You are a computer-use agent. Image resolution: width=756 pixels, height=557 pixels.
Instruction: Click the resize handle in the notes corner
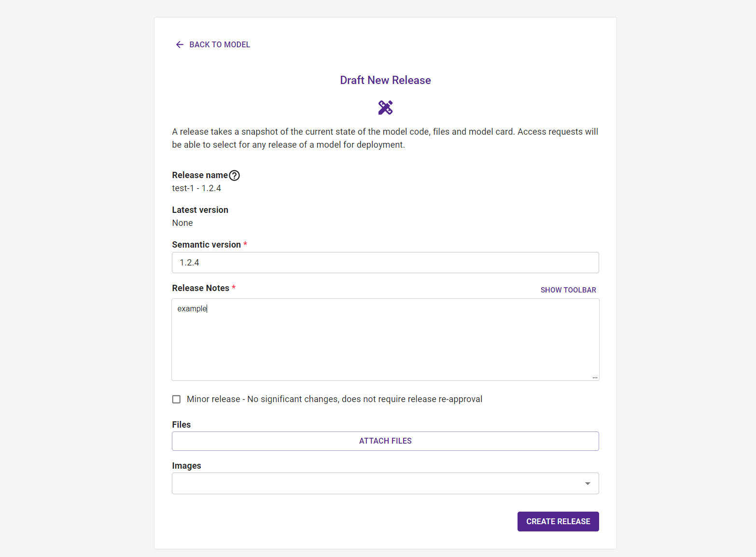pyautogui.click(x=594, y=377)
